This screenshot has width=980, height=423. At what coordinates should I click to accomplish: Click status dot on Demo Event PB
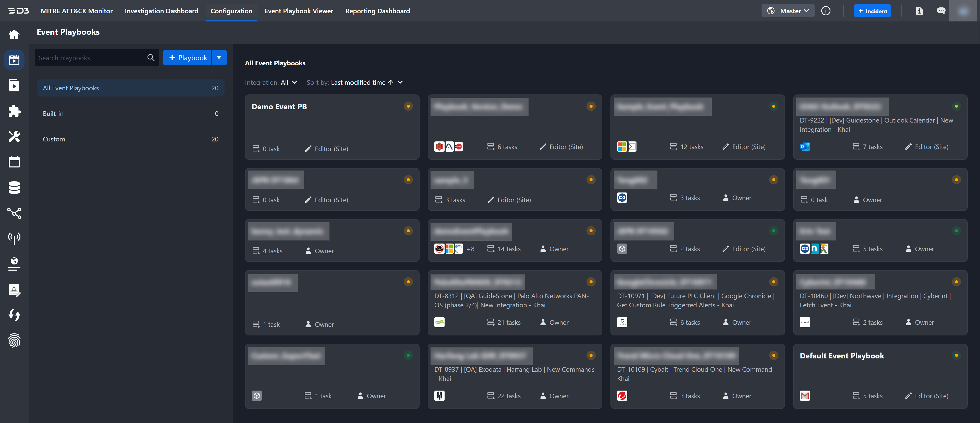click(x=408, y=106)
